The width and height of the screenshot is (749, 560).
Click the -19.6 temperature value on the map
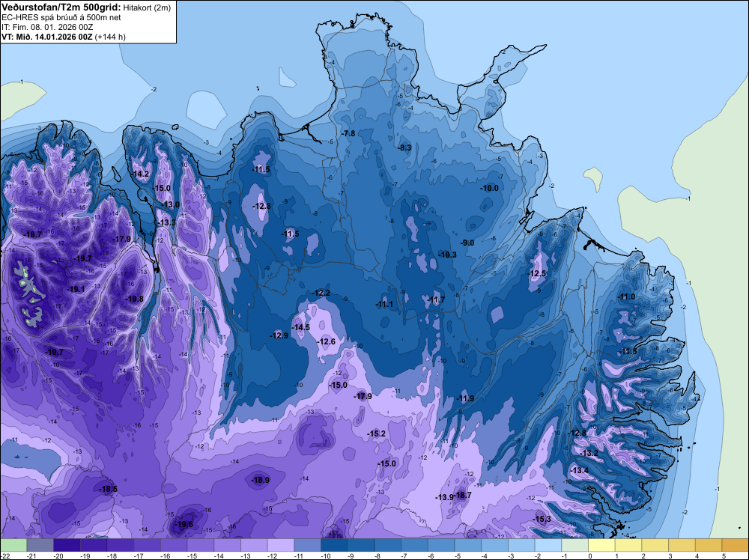tap(184, 524)
